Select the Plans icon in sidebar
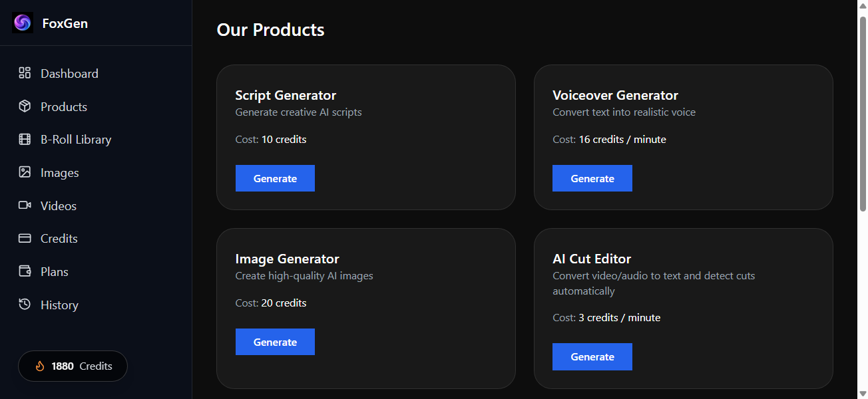868x399 pixels. (x=24, y=271)
